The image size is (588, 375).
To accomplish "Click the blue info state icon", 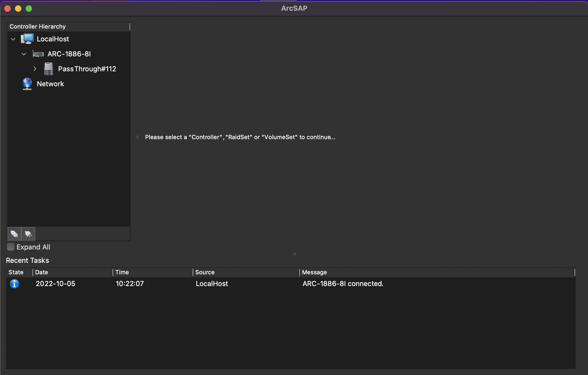I will click(x=14, y=284).
